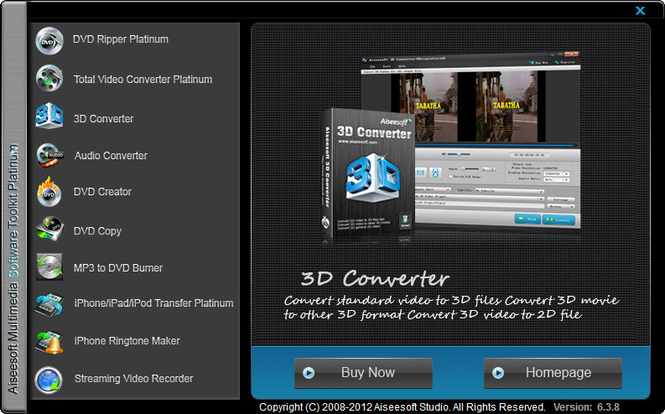Click the copyright notice text

pos(402,407)
